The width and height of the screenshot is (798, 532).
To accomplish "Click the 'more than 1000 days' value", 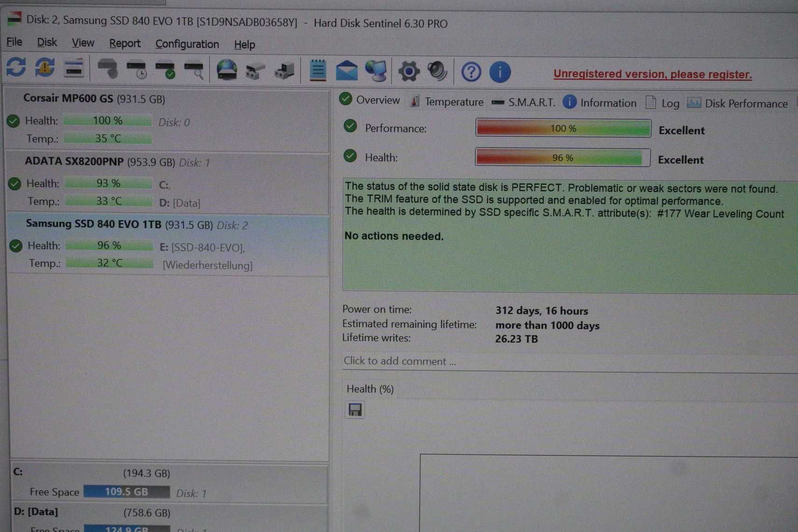I will click(x=547, y=325).
